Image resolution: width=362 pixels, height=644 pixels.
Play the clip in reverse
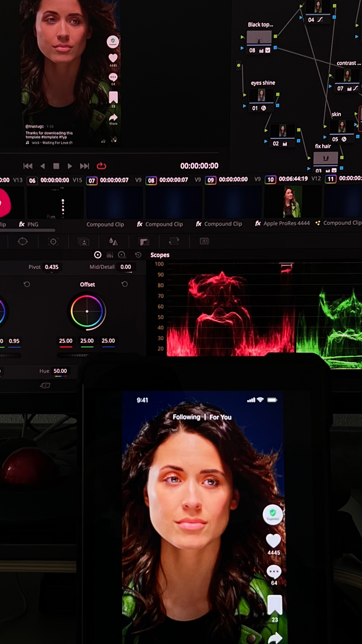42,166
